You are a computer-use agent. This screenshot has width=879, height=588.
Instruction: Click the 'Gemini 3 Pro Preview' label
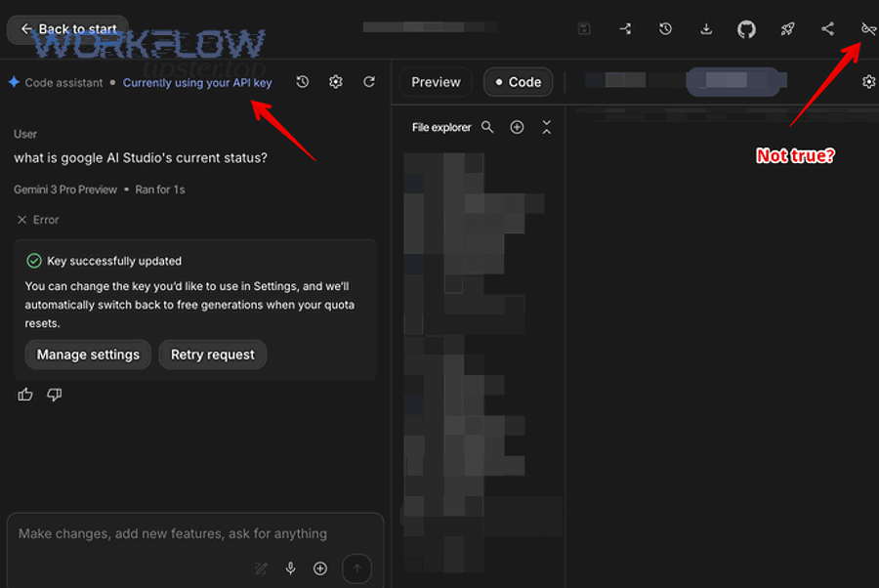65,189
